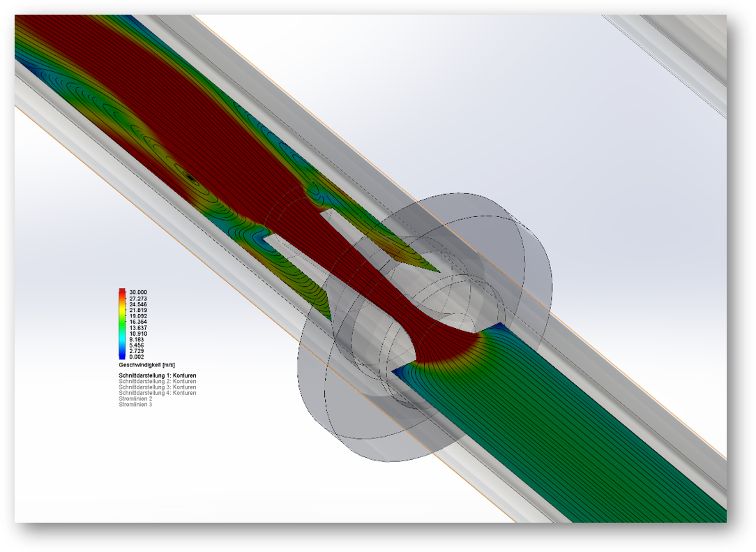Screen dimensions: 756x552
Task: Choose the Schnittdarstellung 3: Konturen entry
Action: pyautogui.click(x=157, y=387)
